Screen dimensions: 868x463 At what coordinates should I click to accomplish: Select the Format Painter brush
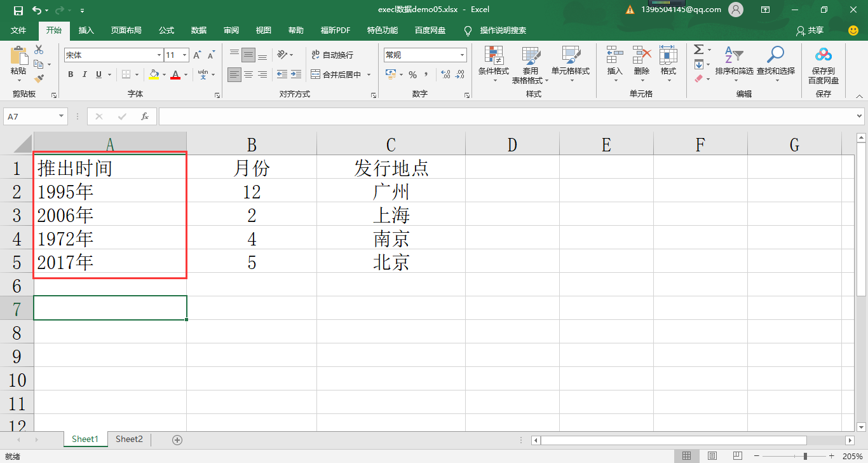39,79
